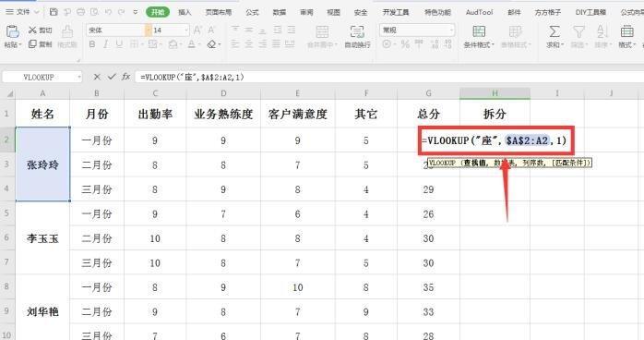Click the decrease decimal places icon
644x340 pixels.
448,44
